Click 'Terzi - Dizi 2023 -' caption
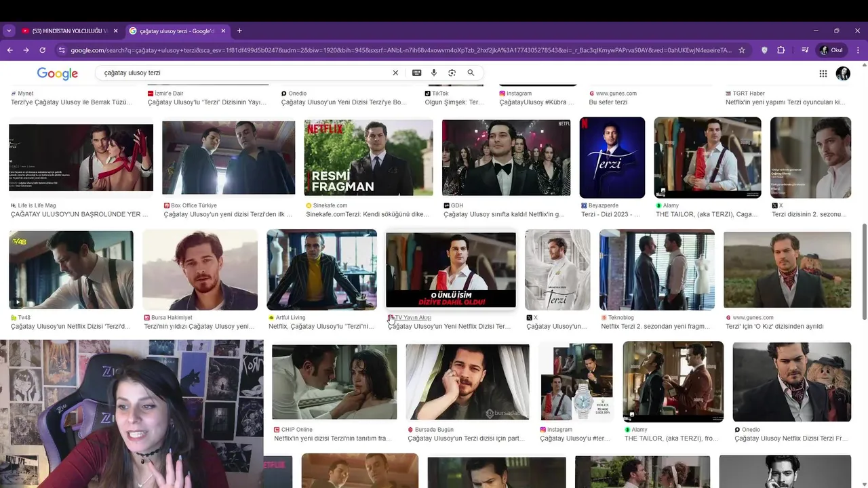Image resolution: width=868 pixels, height=488 pixels. pyautogui.click(x=610, y=215)
